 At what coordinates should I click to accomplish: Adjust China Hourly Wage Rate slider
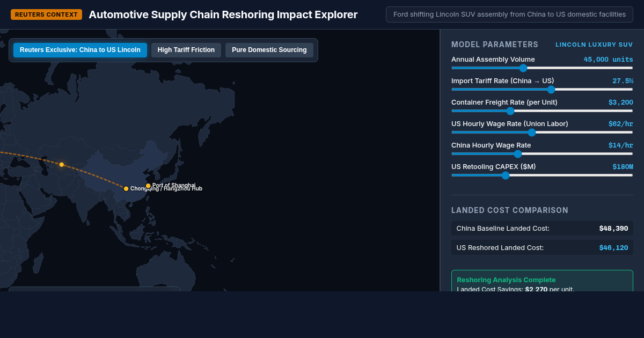coord(542,153)
